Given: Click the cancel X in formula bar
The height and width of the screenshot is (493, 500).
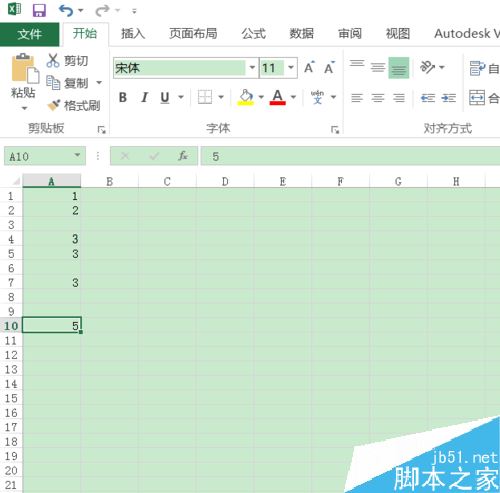Looking at the screenshot, I should point(125,156).
